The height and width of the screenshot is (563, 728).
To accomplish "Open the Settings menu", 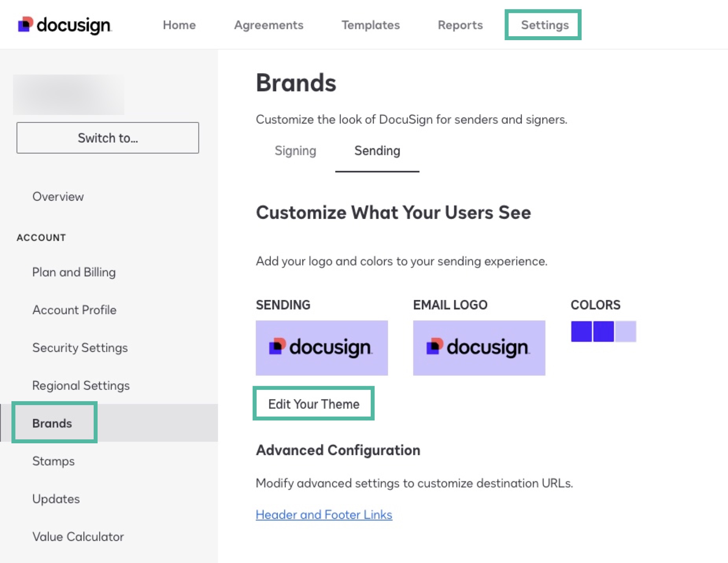I will [x=543, y=24].
